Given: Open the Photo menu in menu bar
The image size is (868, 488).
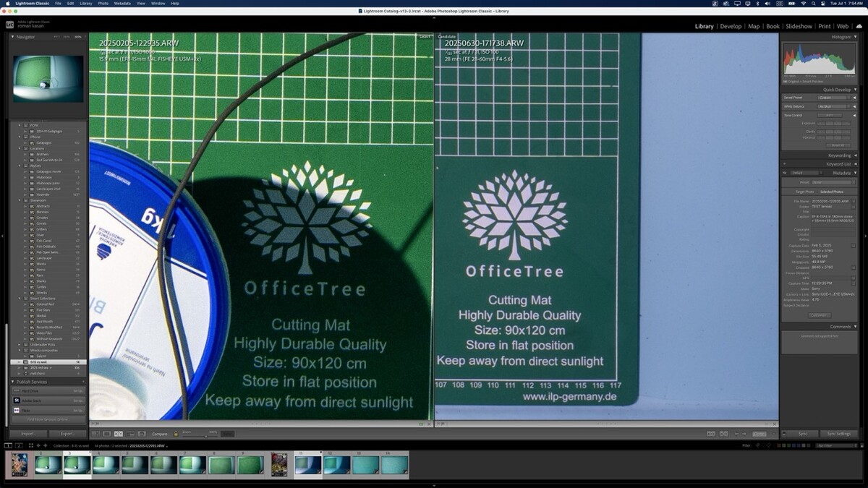Looking at the screenshot, I should (103, 4).
